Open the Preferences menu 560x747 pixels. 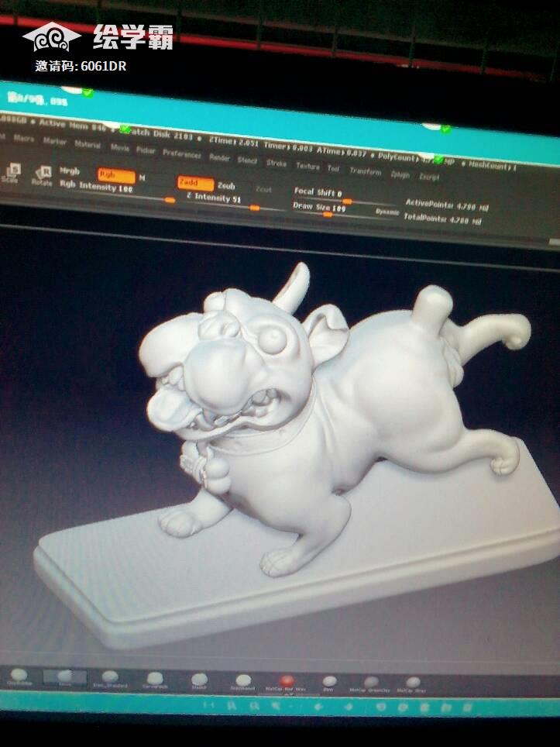pos(181,154)
